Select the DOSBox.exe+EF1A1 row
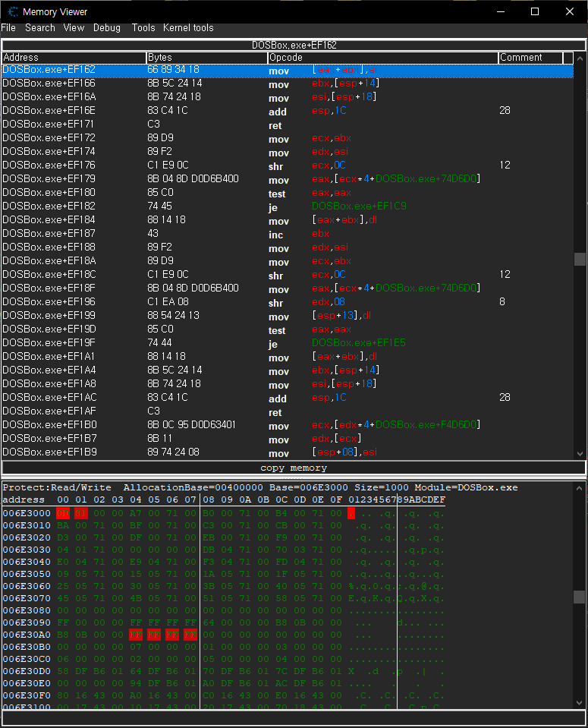The width and height of the screenshot is (588, 728). [x=288, y=357]
